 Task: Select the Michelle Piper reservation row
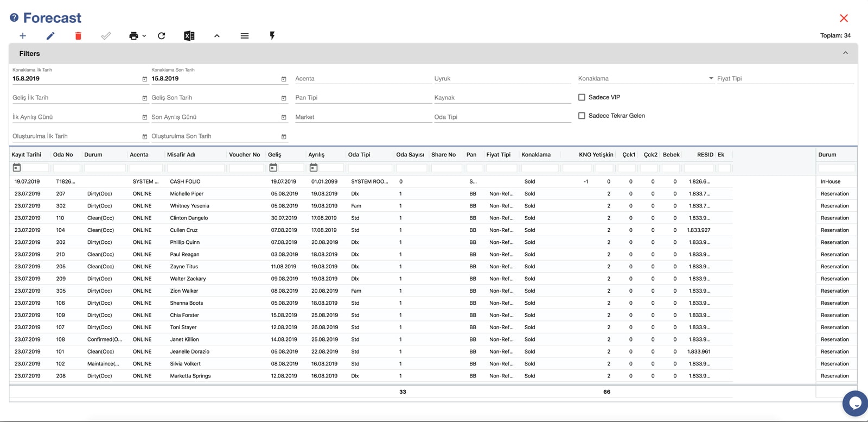[x=371, y=194]
